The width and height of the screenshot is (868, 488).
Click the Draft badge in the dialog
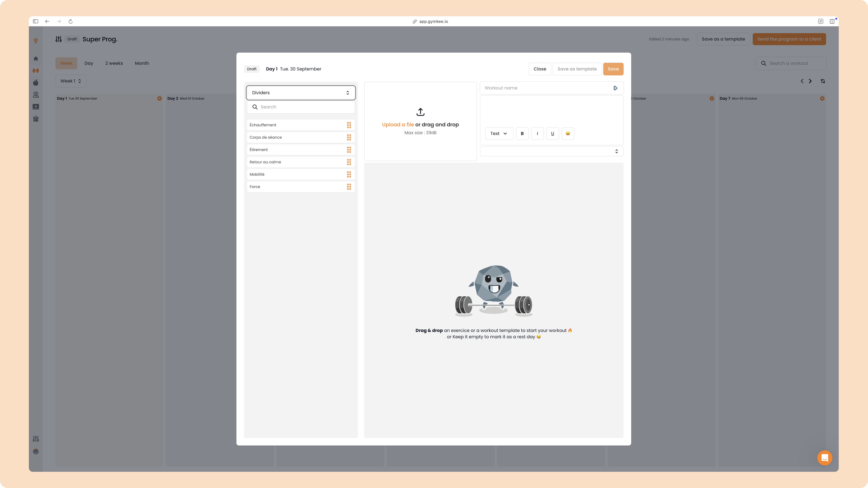coord(252,69)
